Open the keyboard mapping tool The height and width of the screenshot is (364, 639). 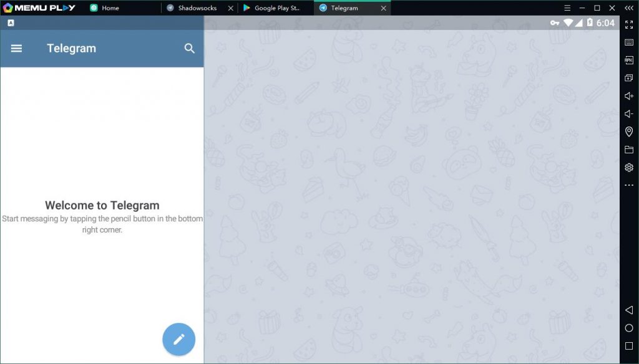[628, 41]
